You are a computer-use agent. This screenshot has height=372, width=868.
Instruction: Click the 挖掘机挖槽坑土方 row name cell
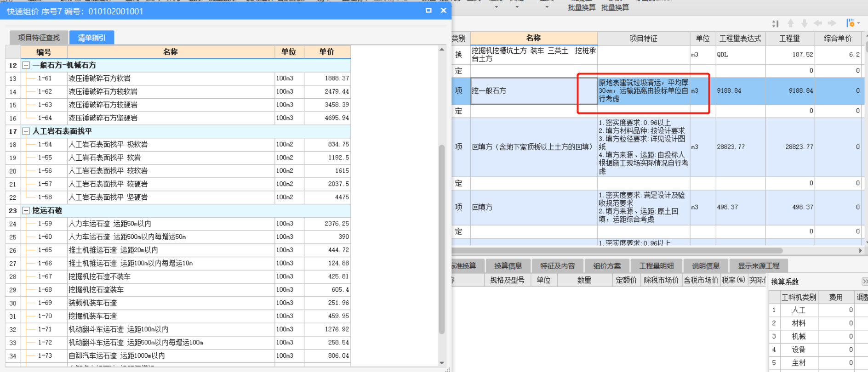[x=534, y=55]
